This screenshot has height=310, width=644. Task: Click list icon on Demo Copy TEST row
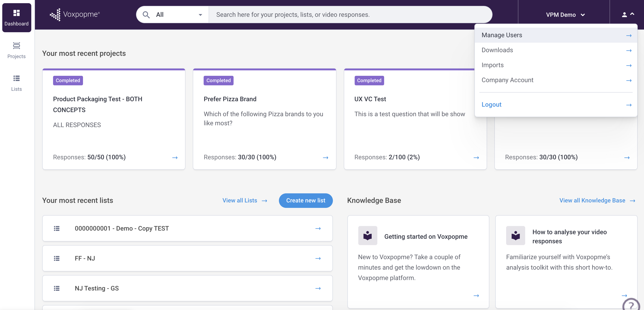(x=57, y=229)
